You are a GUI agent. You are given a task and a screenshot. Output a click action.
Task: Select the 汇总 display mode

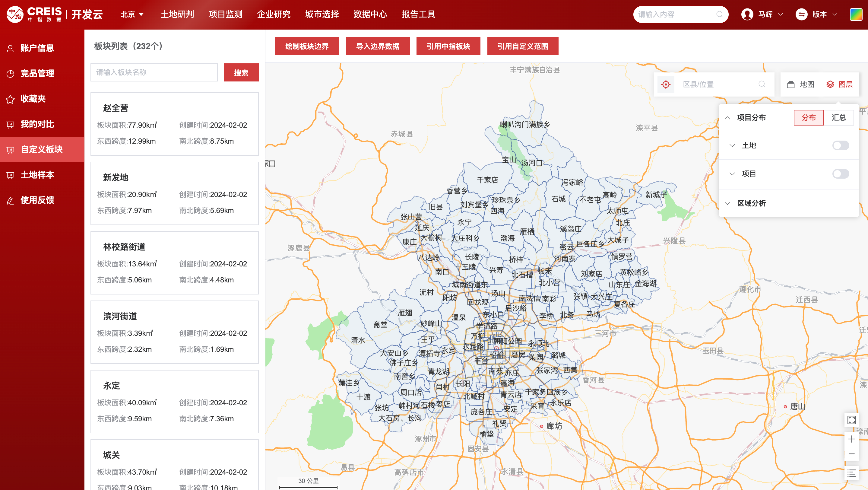tap(838, 118)
